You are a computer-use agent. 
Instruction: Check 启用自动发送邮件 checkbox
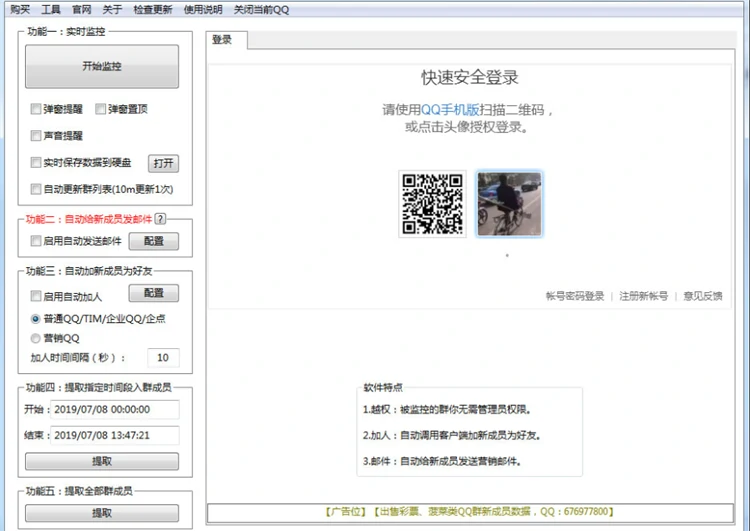36,241
